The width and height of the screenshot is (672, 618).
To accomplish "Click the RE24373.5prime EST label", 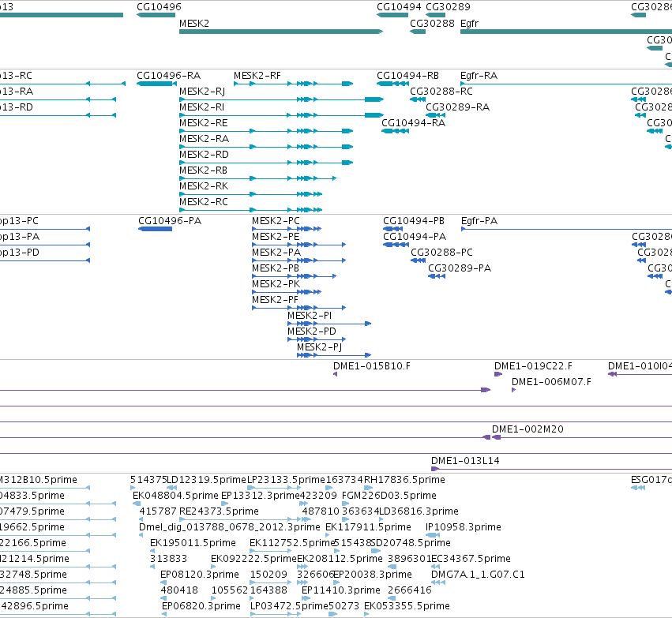I will [x=219, y=511].
